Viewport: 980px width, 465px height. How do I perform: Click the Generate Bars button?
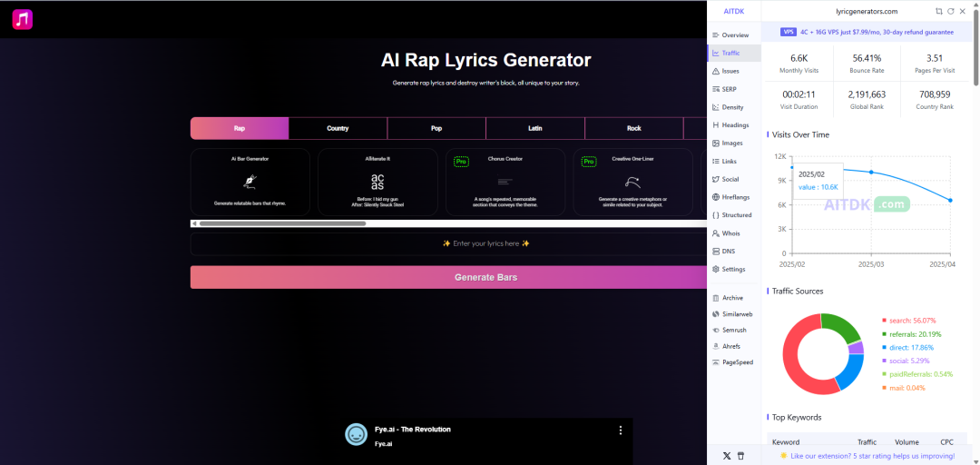(449, 277)
